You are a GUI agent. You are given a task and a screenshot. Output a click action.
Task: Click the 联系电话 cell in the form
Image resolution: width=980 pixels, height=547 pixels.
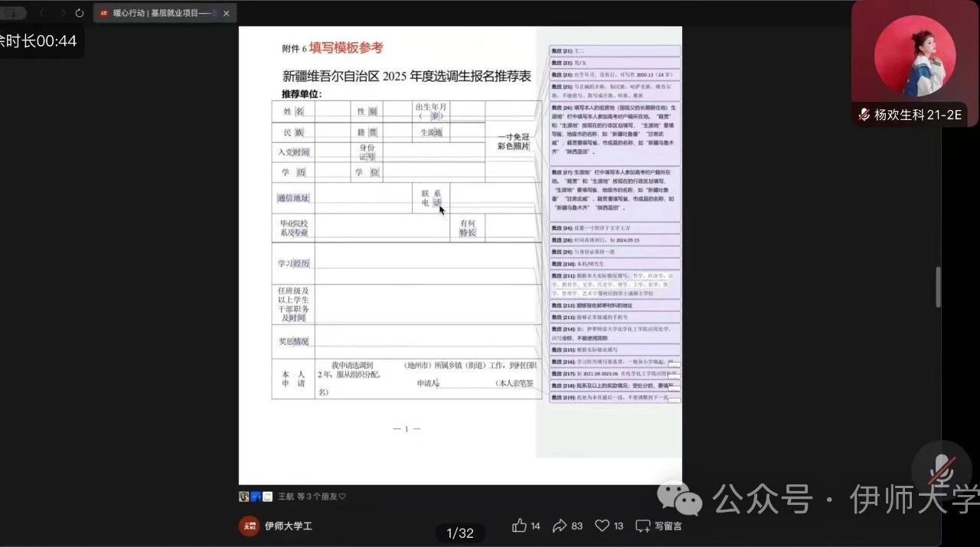pyautogui.click(x=431, y=198)
